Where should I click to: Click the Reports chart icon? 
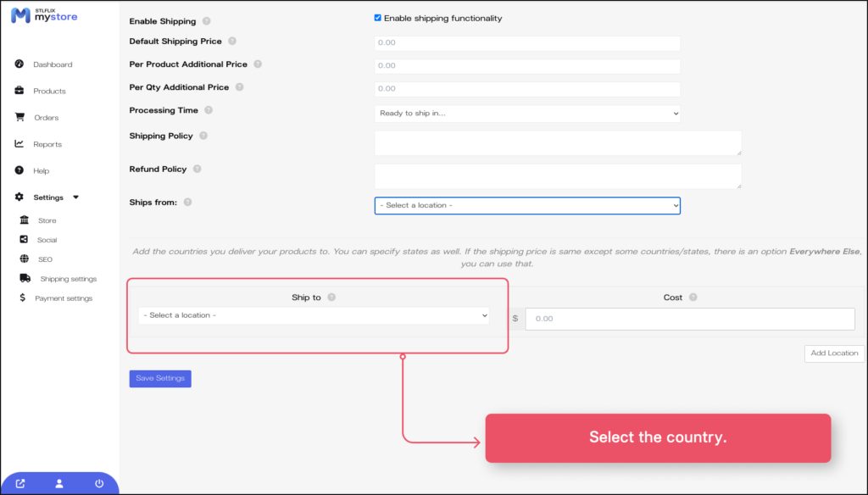point(19,144)
